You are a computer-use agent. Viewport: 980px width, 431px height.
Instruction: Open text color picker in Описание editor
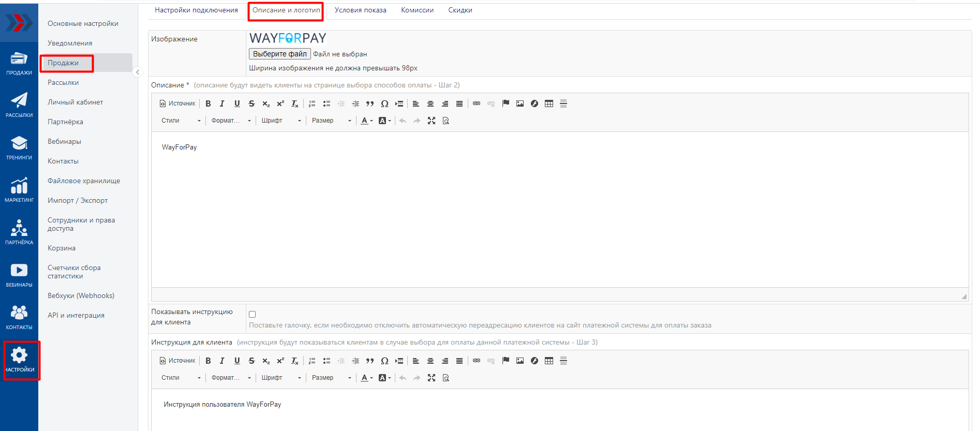click(367, 121)
